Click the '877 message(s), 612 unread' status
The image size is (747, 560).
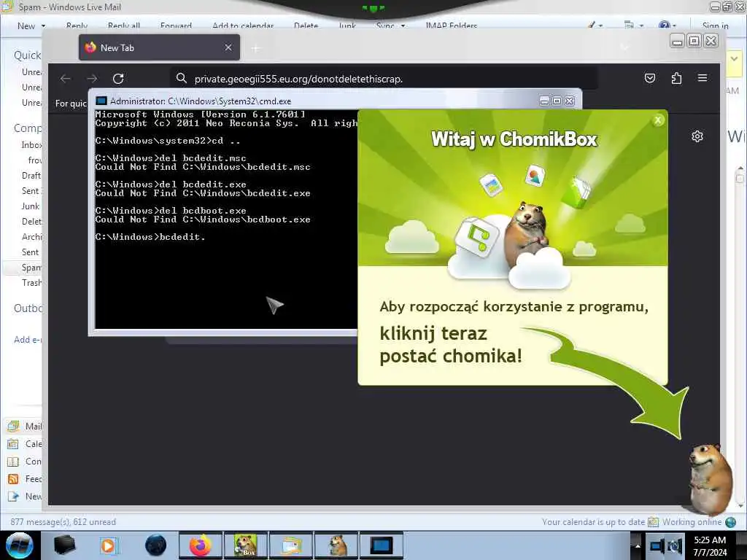pyautogui.click(x=63, y=522)
